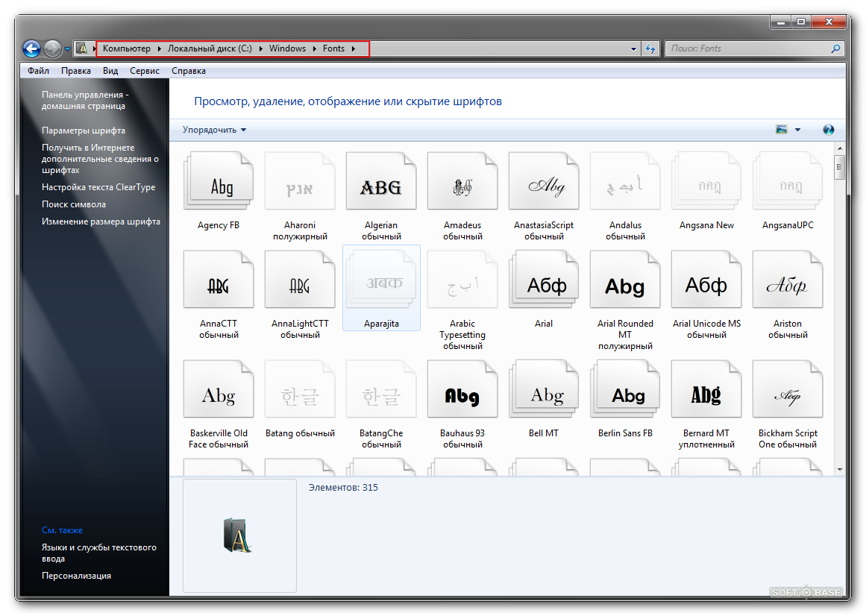
Task: Select the AnastasiaScript обычный font icon
Action: [x=544, y=181]
